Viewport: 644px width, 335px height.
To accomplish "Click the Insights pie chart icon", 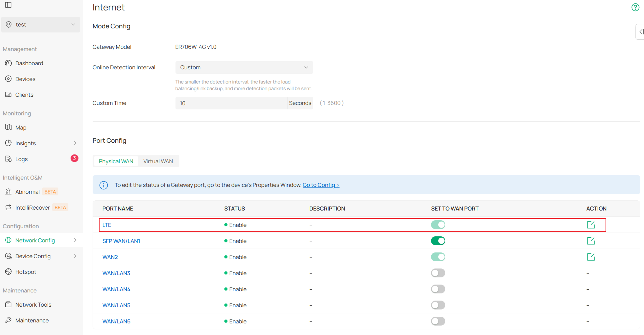I will 8,143.
